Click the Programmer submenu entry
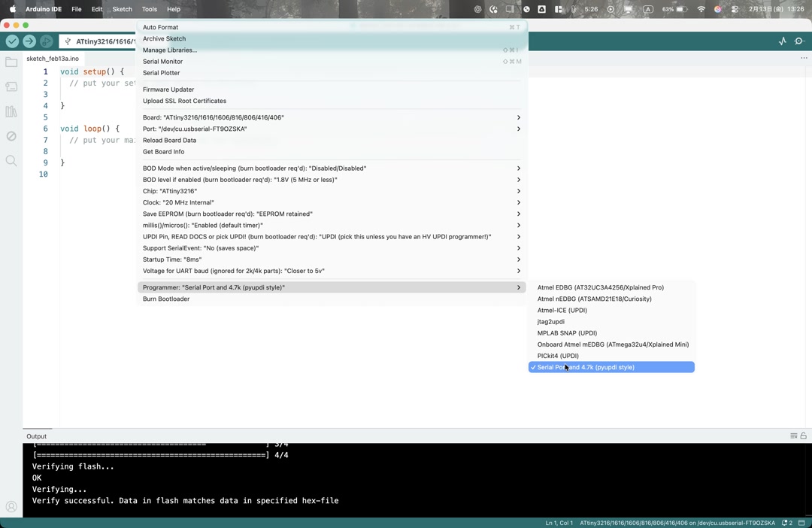 (332, 287)
